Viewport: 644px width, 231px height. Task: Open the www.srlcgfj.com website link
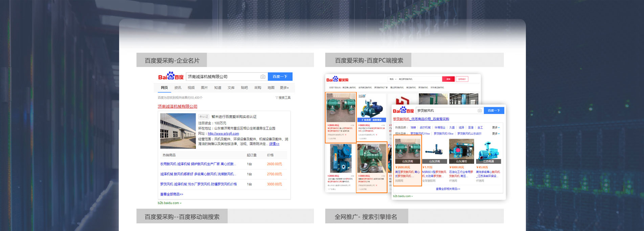223,134
